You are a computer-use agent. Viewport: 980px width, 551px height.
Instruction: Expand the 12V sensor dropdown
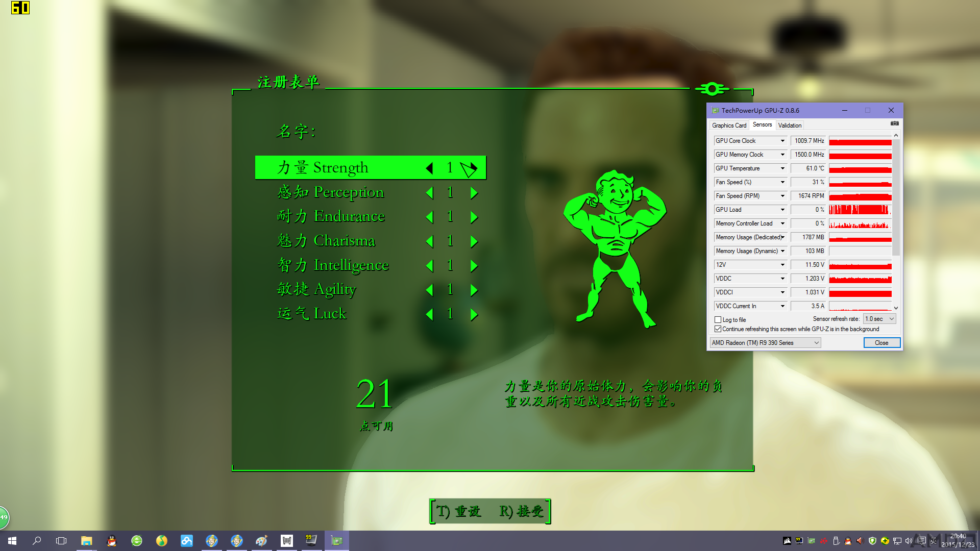pyautogui.click(x=782, y=265)
